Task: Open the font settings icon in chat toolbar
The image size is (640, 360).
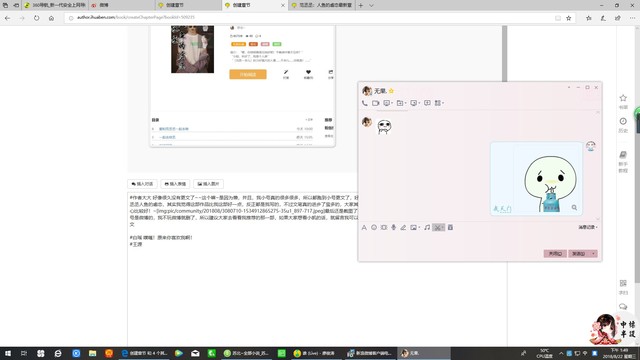Action: (364, 228)
